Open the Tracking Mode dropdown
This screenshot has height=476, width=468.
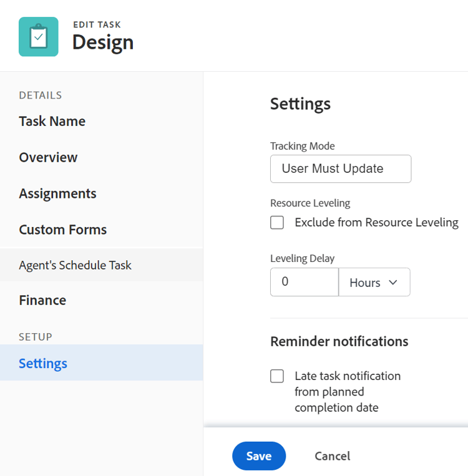[341, 169]
